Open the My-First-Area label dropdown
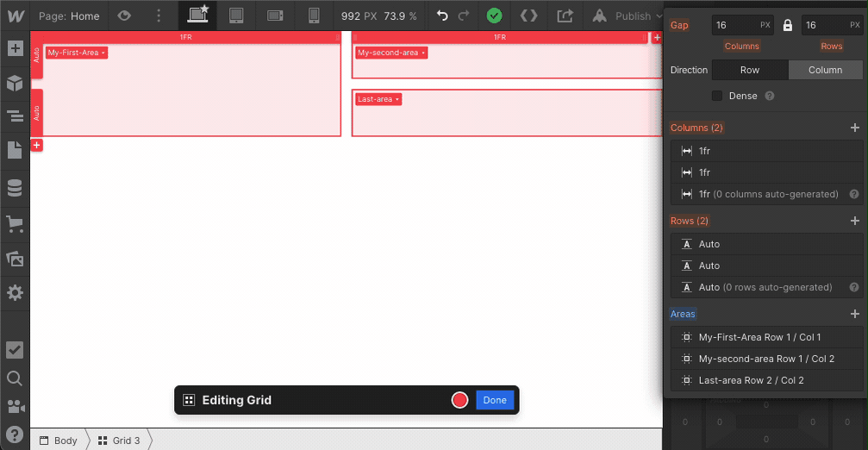 point(77,53)
